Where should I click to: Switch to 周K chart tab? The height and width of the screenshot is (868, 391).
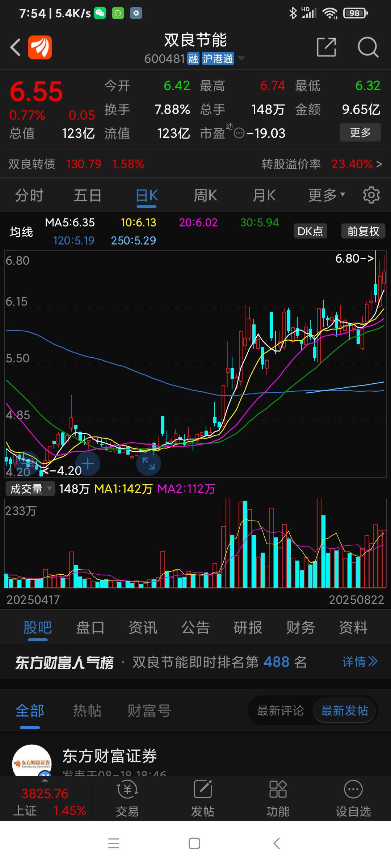click(x=205, y=195)
